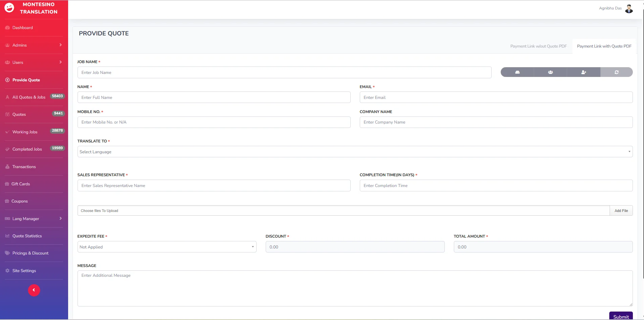Open the Translate To language dropdown
644x320 pixels.
pyautogui.click(x=355, y=152)
